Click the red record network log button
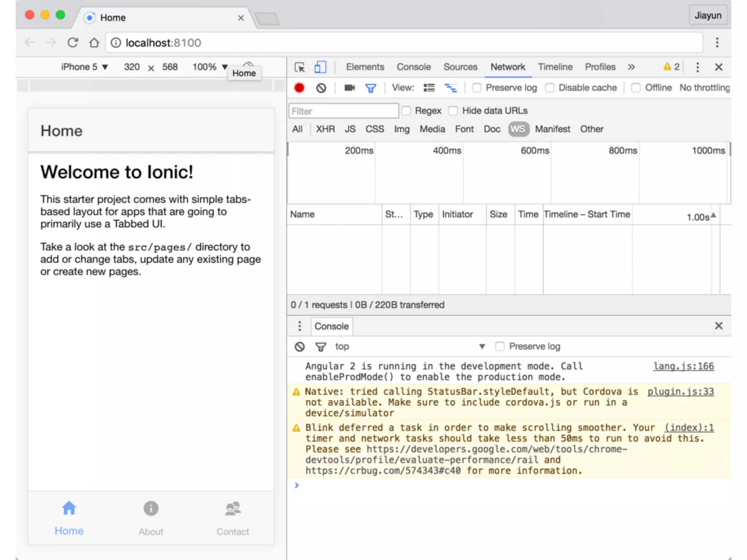747x560 pixels. (299, 88)
